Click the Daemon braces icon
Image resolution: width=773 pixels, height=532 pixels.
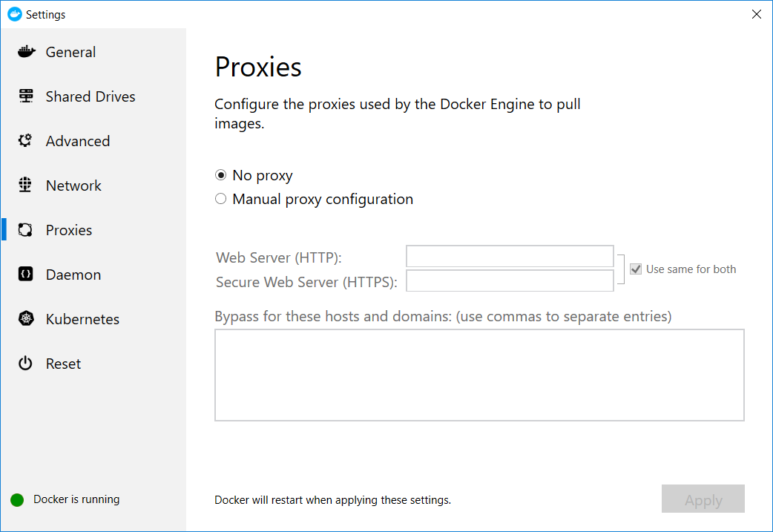pos(26,275)
